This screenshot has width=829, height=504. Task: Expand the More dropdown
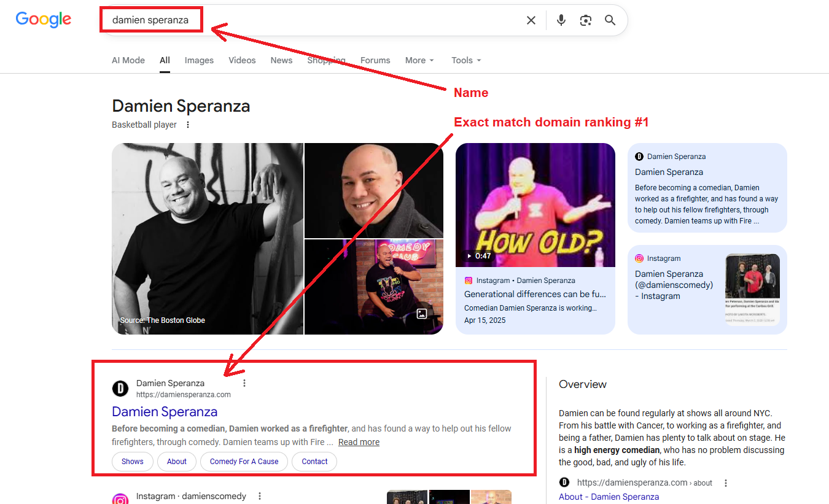[x=419, y=60]
